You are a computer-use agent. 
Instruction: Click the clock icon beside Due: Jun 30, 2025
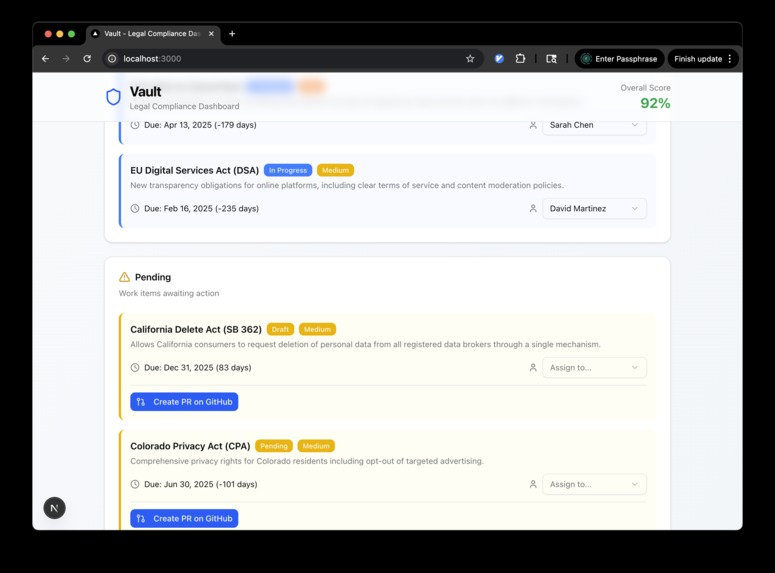135,484
